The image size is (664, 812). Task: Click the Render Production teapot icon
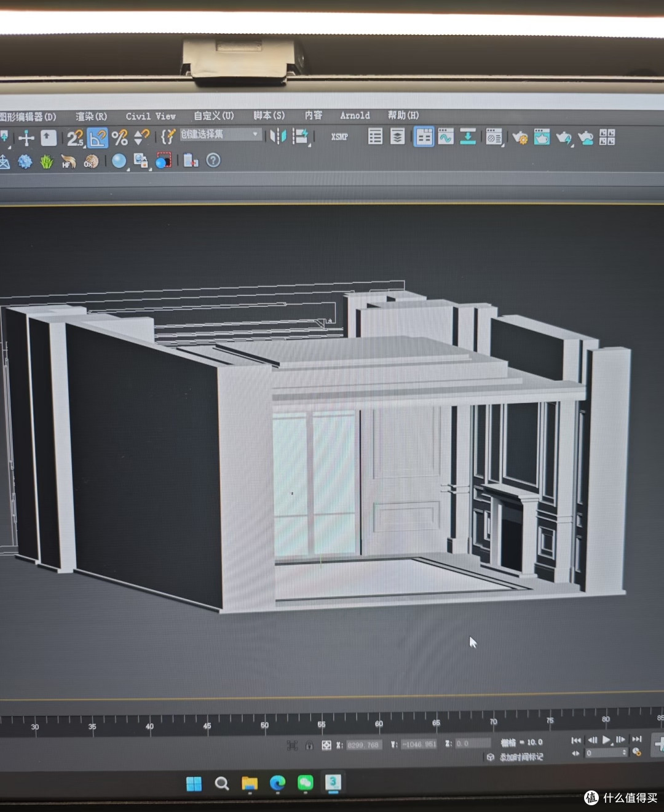[x=563, y=138]
